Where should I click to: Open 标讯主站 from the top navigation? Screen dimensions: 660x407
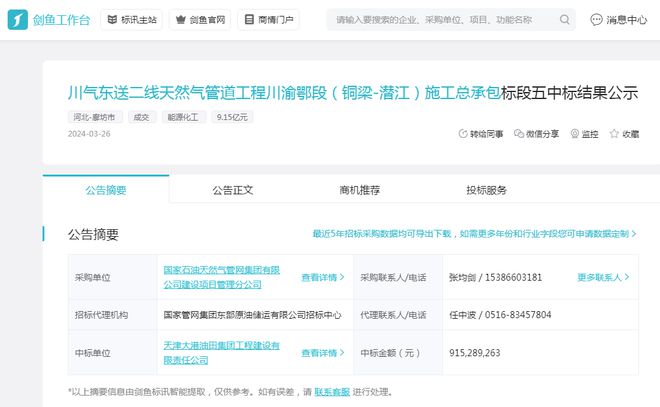point(131,20)
